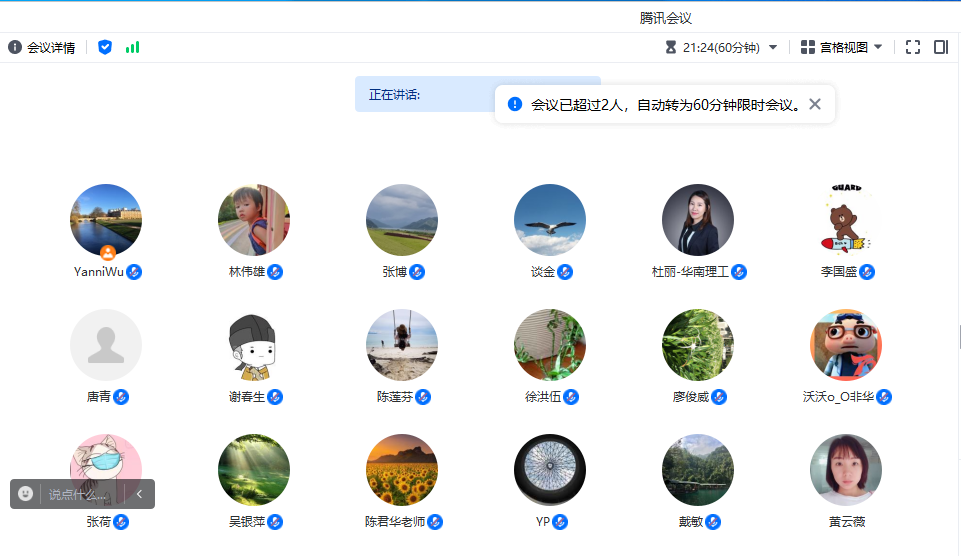Click on the 唐青 default avatar
The height and width of the screenshot is (556, 961).
(105, 345)
